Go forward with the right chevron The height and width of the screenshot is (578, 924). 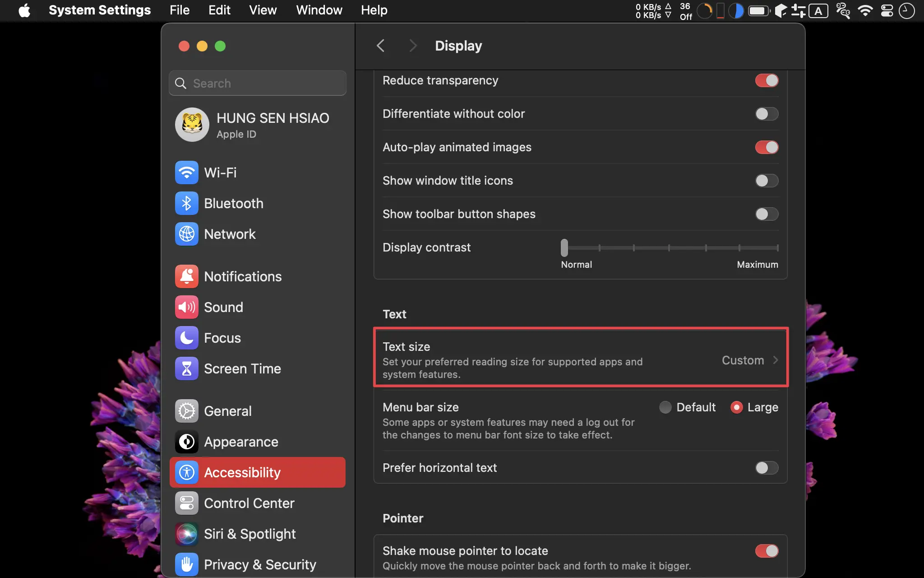[x=412, y=46]
